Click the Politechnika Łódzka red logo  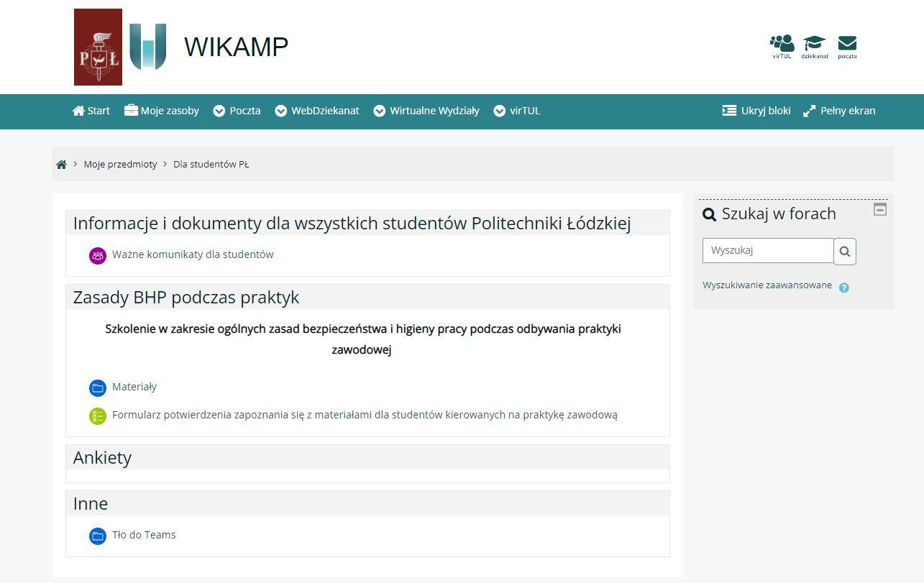click(x=98, y=47)
